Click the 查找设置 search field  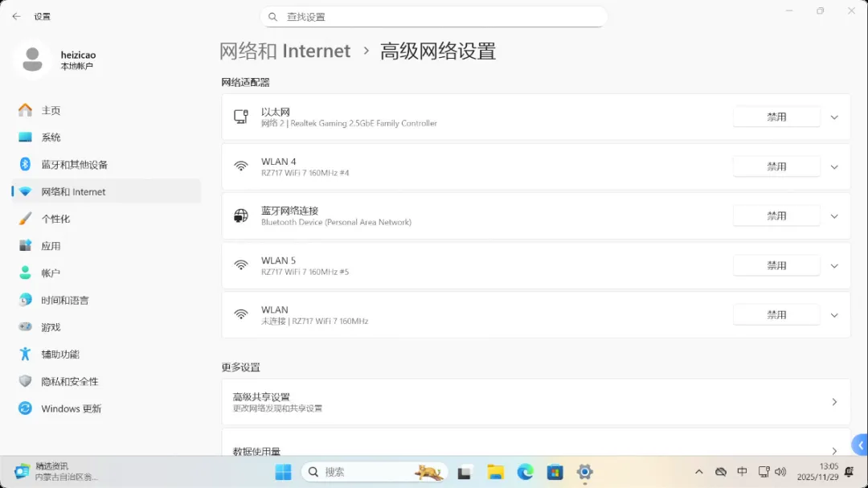(442, 17)
